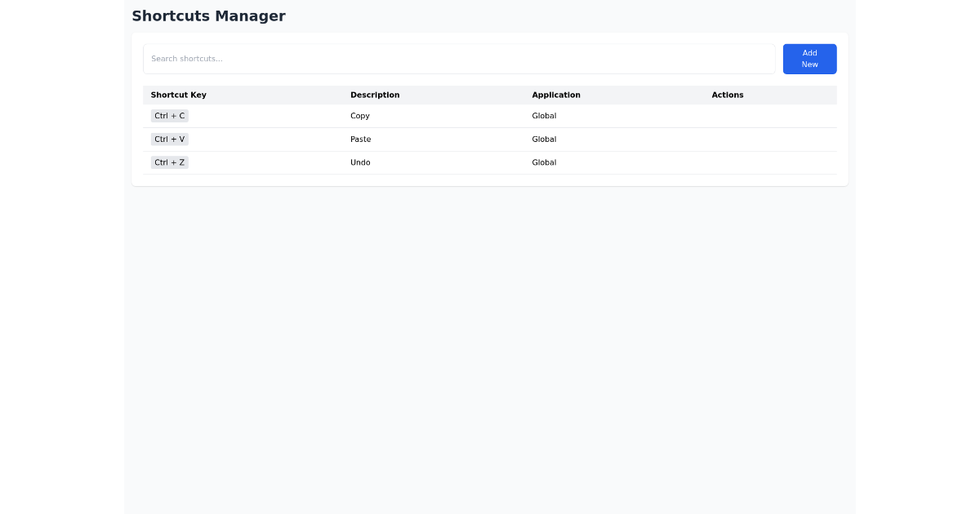The width and height of the screenshot is (980, 514).
Task: Select the Copy shortcut row
Action: 490,115
